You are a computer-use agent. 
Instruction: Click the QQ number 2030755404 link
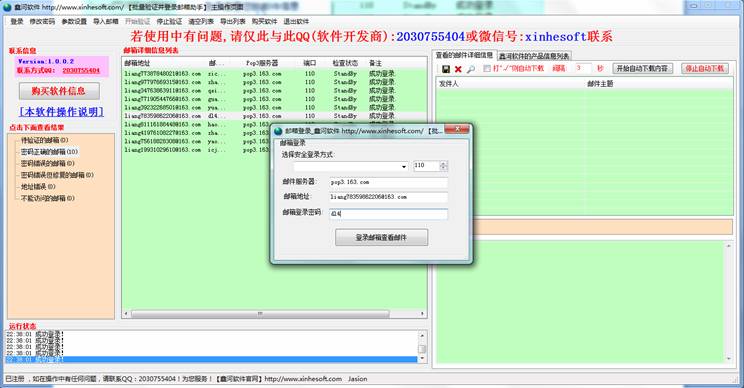point(81,70)
